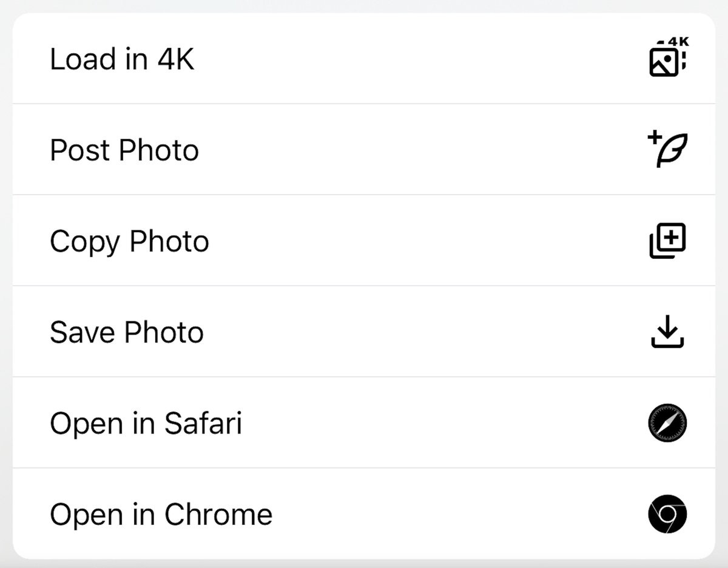Select the Load in 4K menu item
728x568 pixels.
point(364,59)
